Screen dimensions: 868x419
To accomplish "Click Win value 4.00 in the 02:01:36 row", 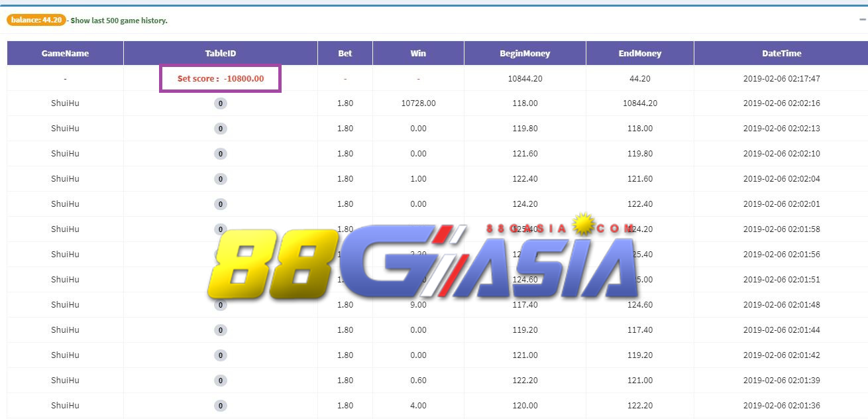I will (x=418, y=406).
